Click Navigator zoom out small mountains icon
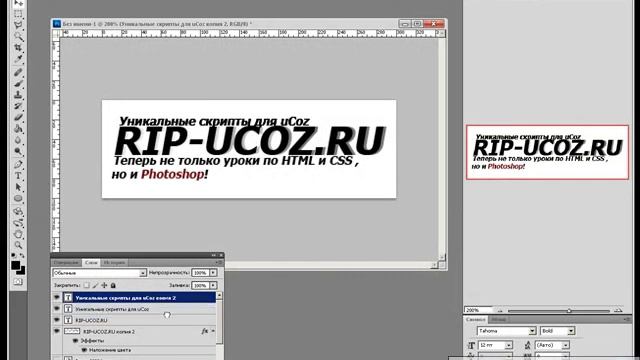Image resolution: width=640 pixels, height=360 pixels. pos(500,311)
